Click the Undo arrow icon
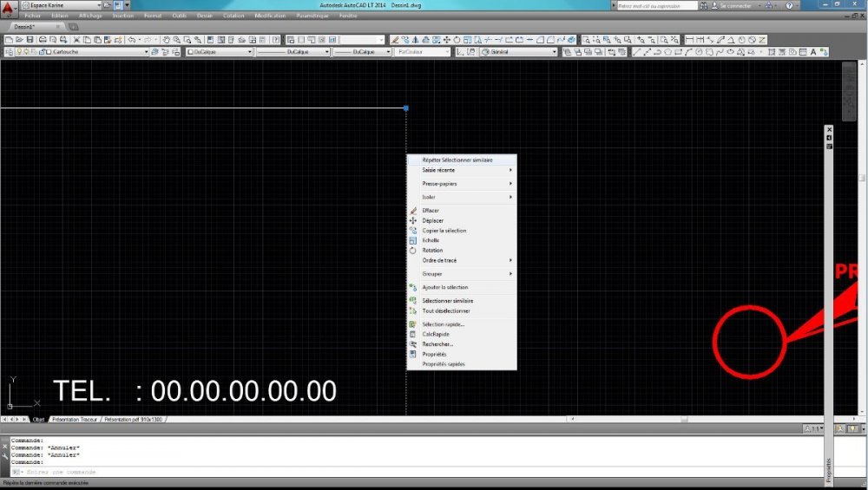Viewport: 868px width, 490px height. click(132, 40)
